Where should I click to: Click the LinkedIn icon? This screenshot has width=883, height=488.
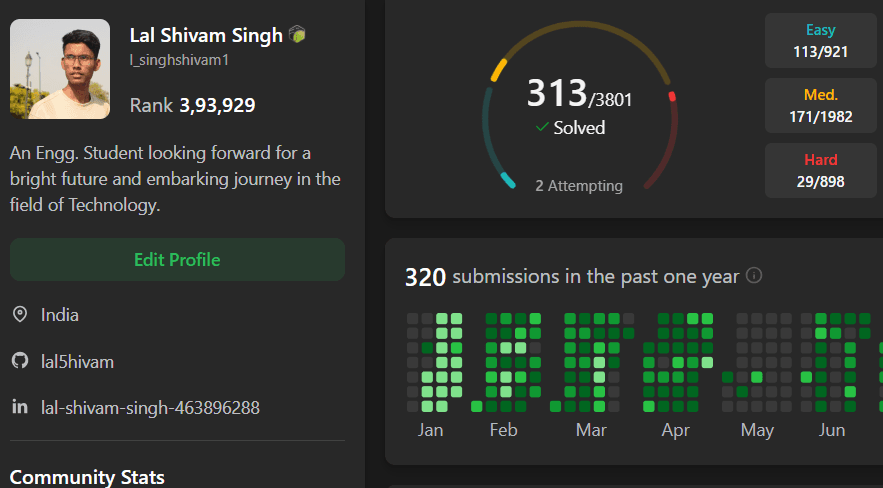[x=19, y=407]
